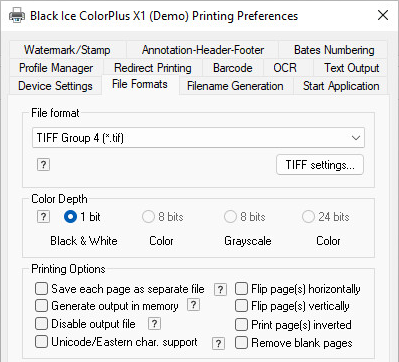
Task: Open help for Generate output in memory
Action: coord(194,305)
